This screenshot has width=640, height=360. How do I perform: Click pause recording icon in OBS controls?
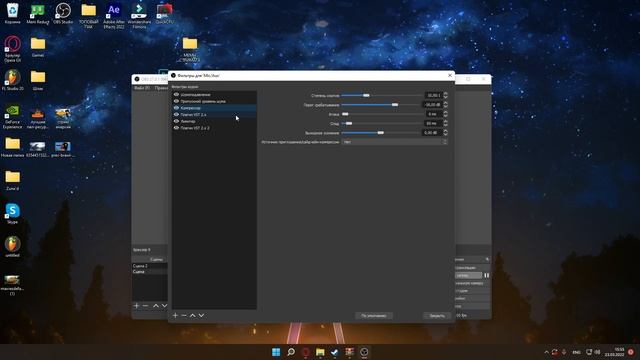tap(487, 276)
